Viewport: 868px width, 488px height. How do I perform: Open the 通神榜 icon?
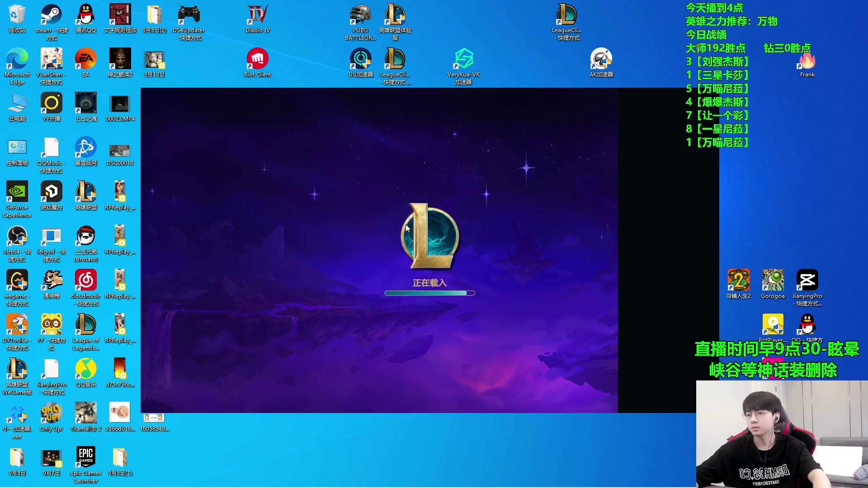[x=52, y=284]
